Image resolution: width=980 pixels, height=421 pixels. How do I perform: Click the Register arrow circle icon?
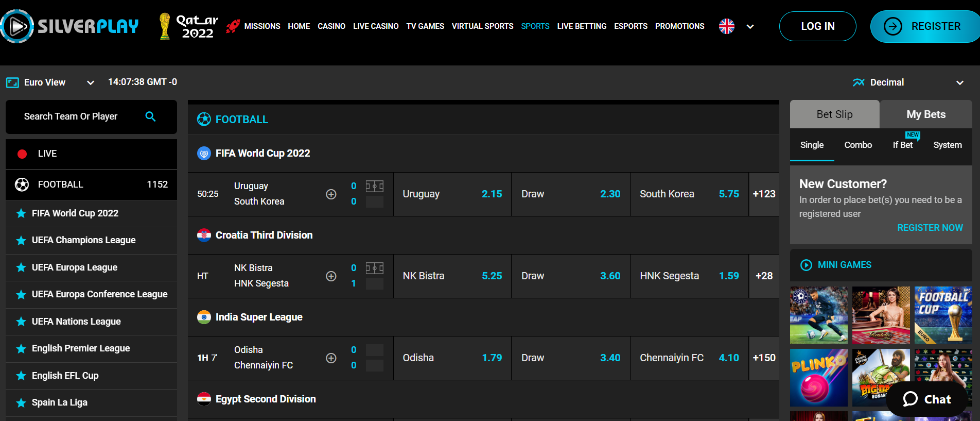coord(893,26)
